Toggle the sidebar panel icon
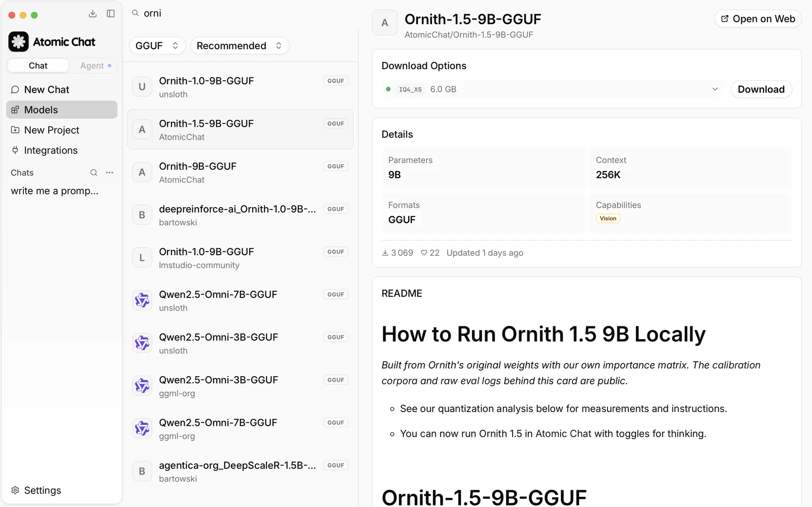The height and width of the screenshot is (507, 812). point(111,14)
